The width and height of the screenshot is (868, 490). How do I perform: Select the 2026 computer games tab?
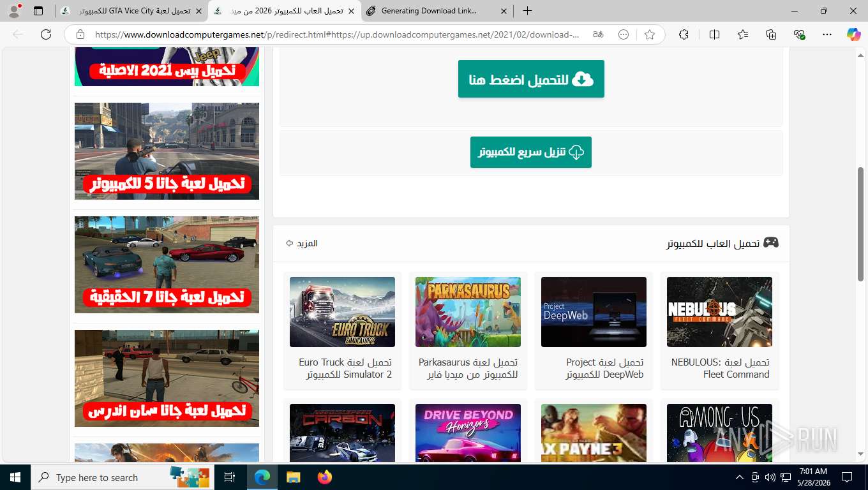285,11
